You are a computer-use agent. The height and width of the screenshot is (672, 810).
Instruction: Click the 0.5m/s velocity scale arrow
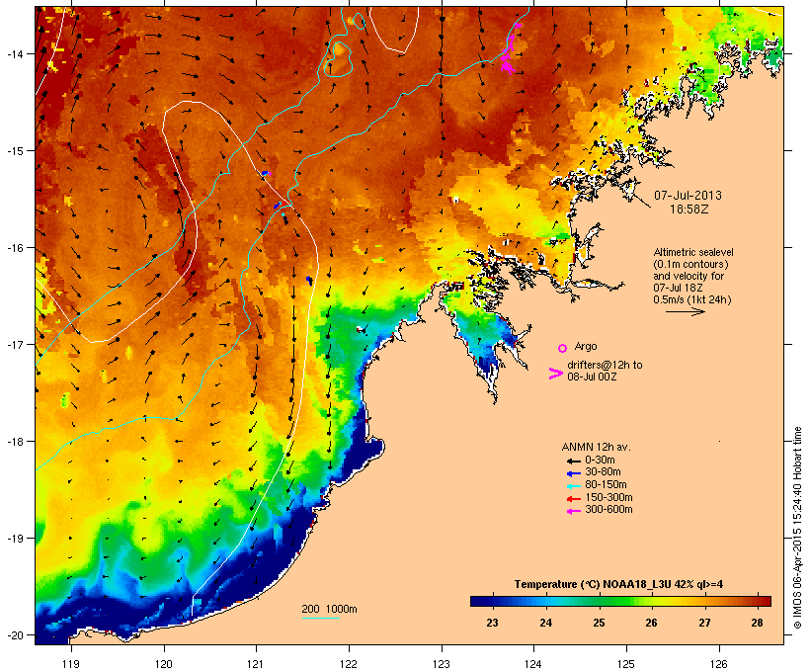click(685, 311)
